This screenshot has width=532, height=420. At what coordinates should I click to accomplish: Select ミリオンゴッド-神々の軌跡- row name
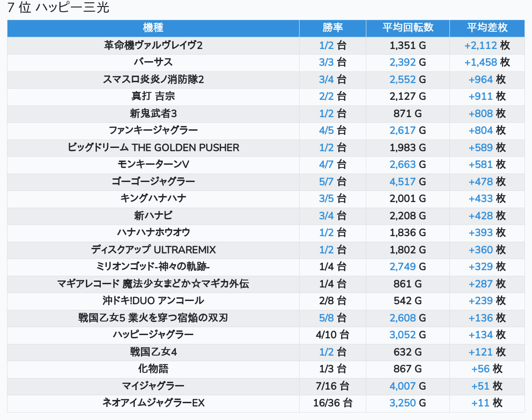pyautogui.click(x=153, y=267)
